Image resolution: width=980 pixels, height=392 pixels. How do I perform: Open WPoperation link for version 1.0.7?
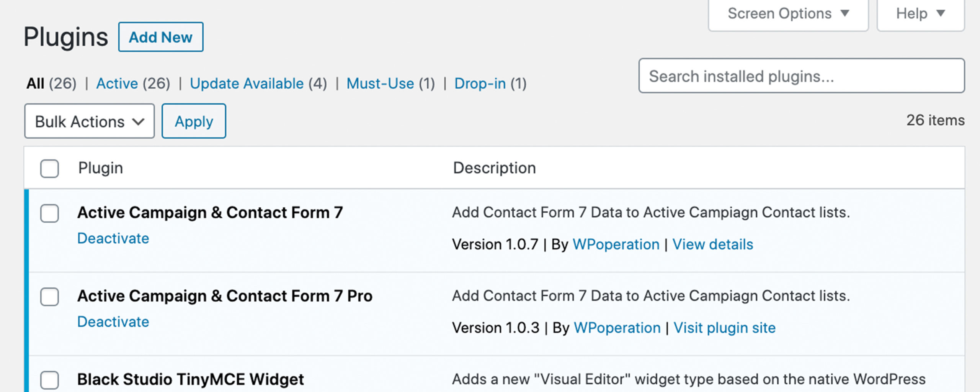(616, 244)
